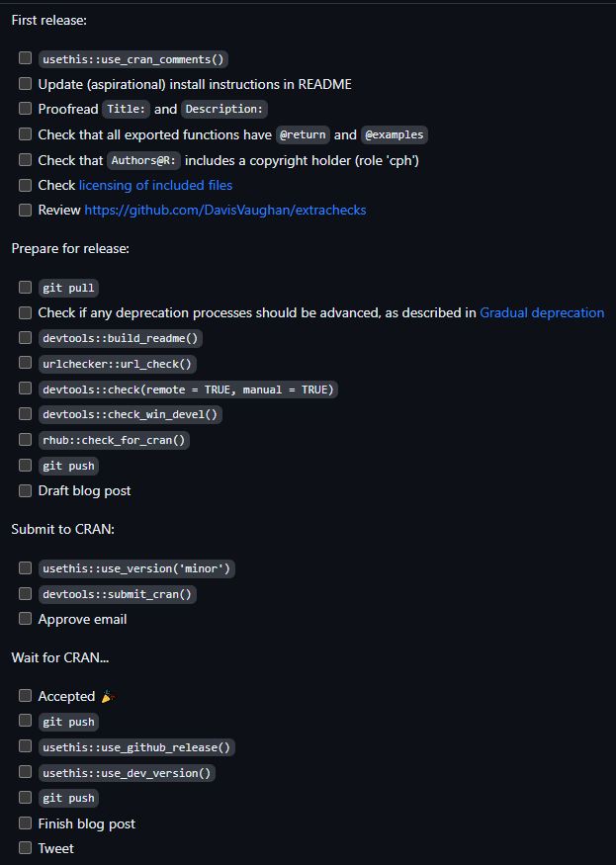
Task: Check the devtools::submit_cran() item
Action: tap(25, 594)
